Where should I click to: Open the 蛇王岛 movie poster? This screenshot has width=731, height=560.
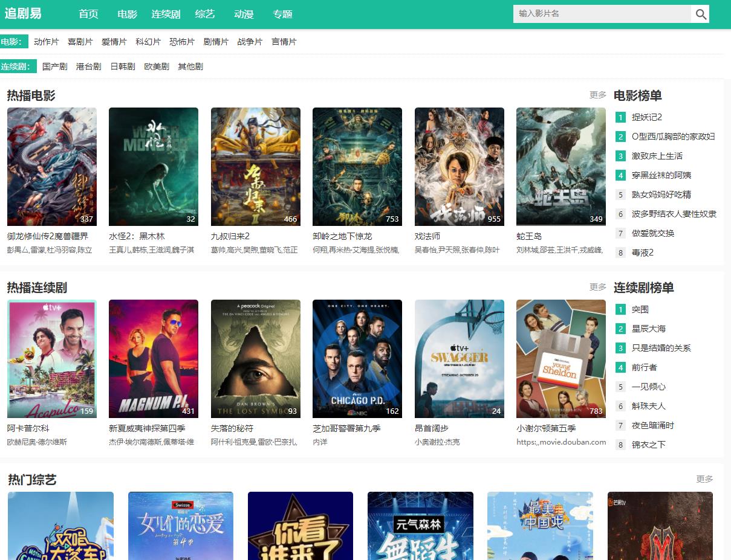click(x=560, y=166)
